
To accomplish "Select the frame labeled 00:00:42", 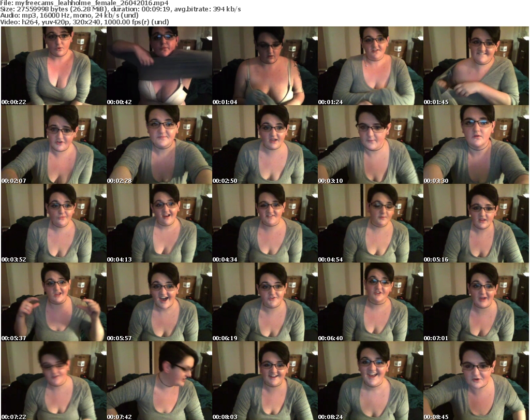I will pos(159,66).
